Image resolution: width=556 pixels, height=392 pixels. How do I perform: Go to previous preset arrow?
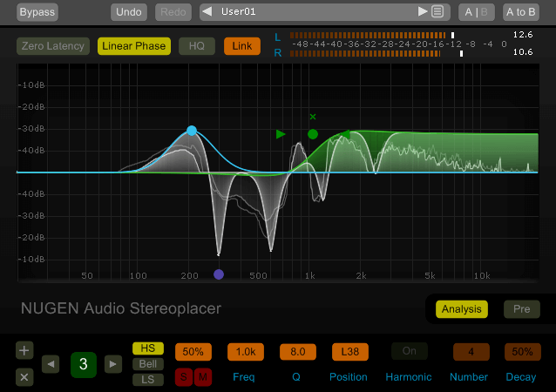(207, 11)
